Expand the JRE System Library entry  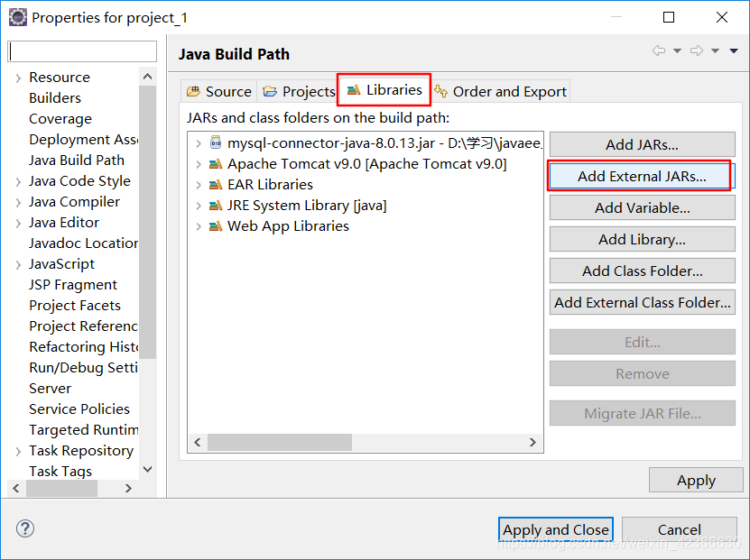coord(199,206)
